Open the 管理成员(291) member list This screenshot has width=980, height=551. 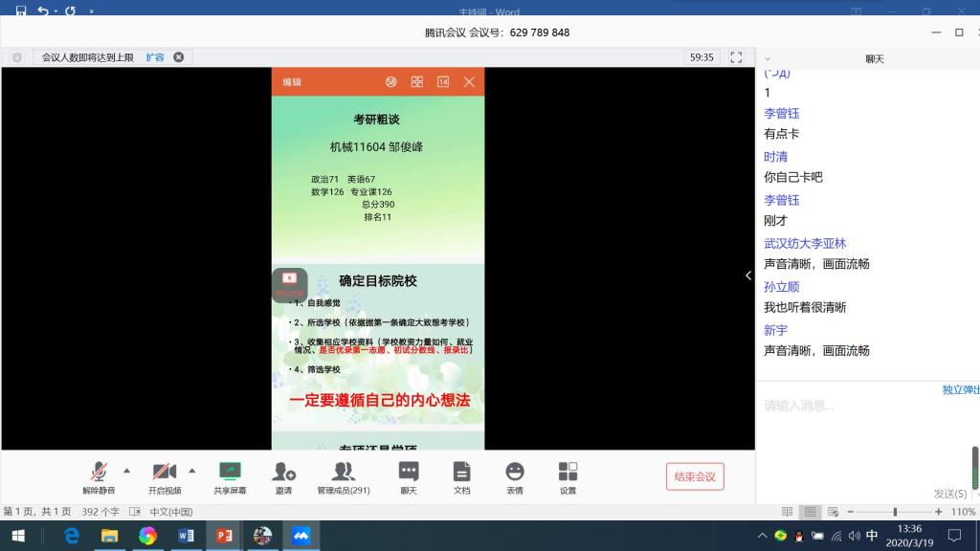343,475
